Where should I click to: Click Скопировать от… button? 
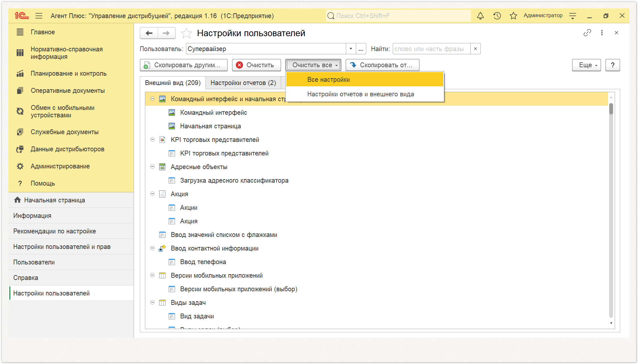pos(382,65)
